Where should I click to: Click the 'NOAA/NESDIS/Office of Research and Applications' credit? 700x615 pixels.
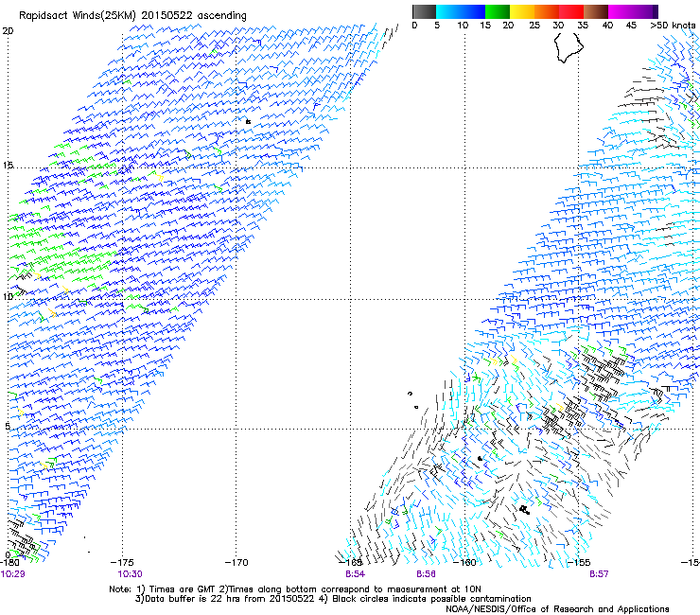tap(557, 609)
